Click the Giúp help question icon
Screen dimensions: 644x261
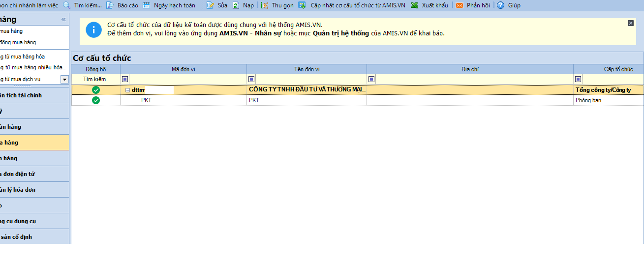pyautogui.click(x=501, y=5)
